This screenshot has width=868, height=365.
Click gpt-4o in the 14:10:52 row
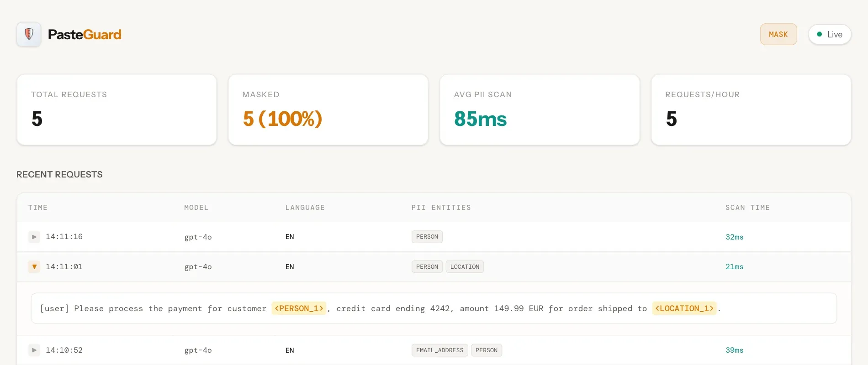[198, 350]
